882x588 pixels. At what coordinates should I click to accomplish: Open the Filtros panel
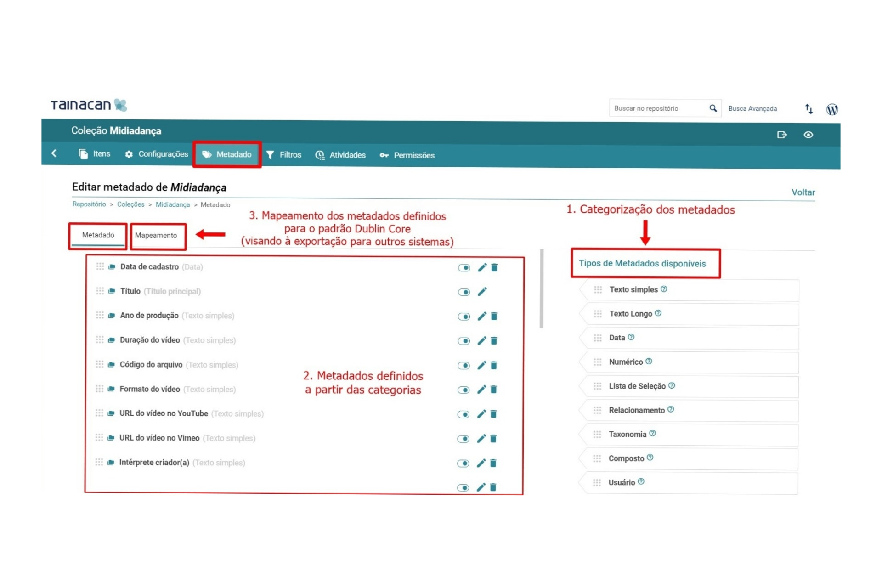[289, 155]
